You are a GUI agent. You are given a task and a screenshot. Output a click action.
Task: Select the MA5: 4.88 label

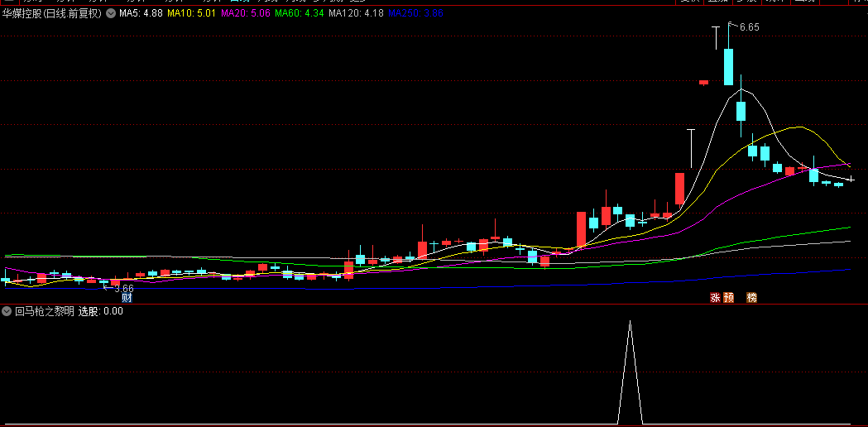pyautogui.click(x=141, y=14)
